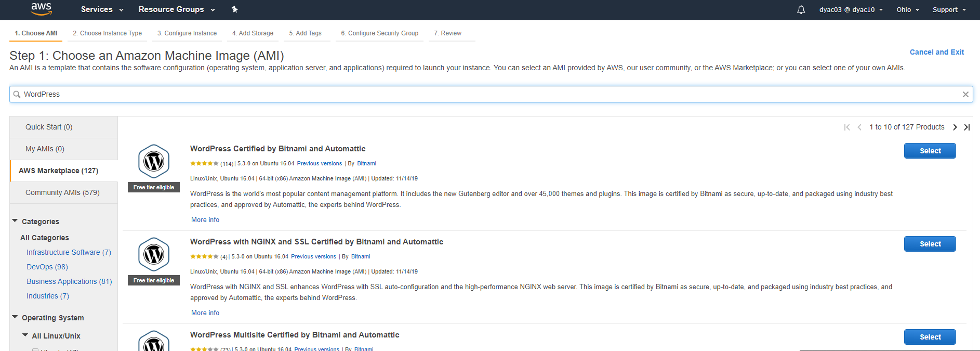Image resolution: width=980 pixels, height=351 pixels.
Task: Open the Services dropdown menu
Action: click(x=102, y=9)
